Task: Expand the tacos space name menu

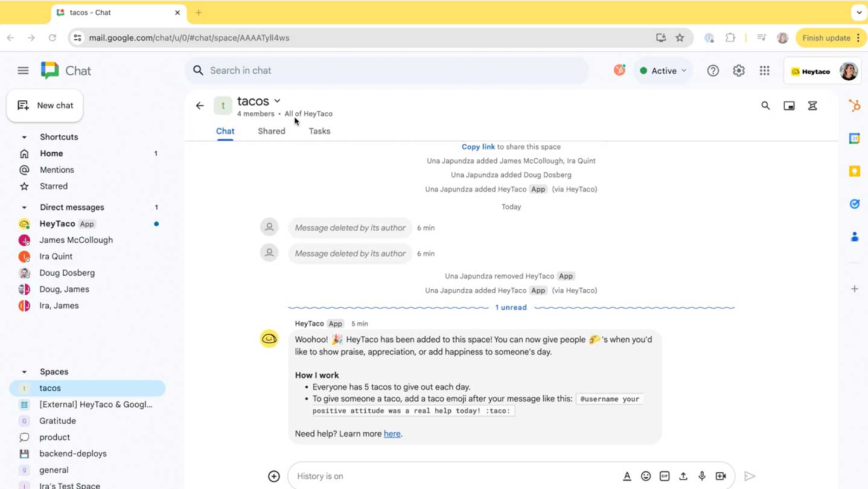Action: (277, 101)
